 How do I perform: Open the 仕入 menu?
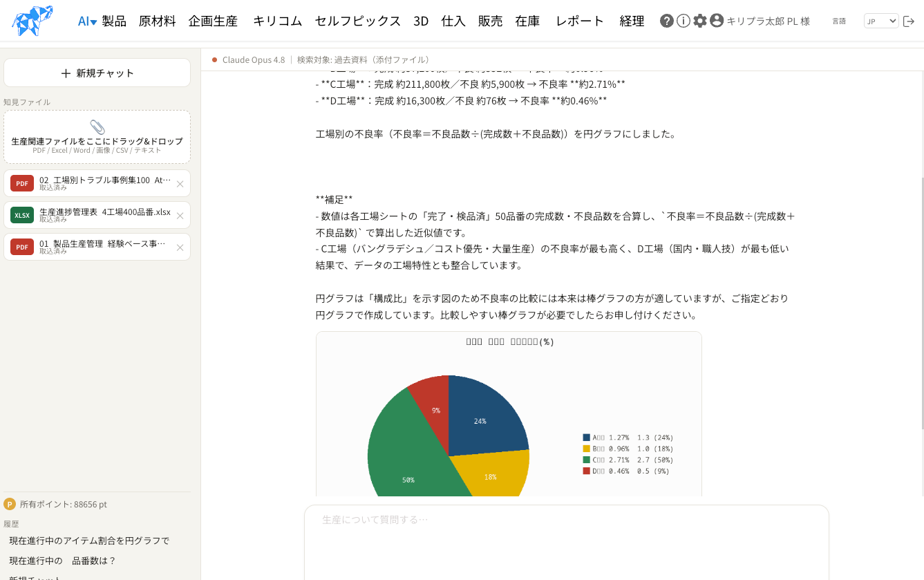[453, 21]
